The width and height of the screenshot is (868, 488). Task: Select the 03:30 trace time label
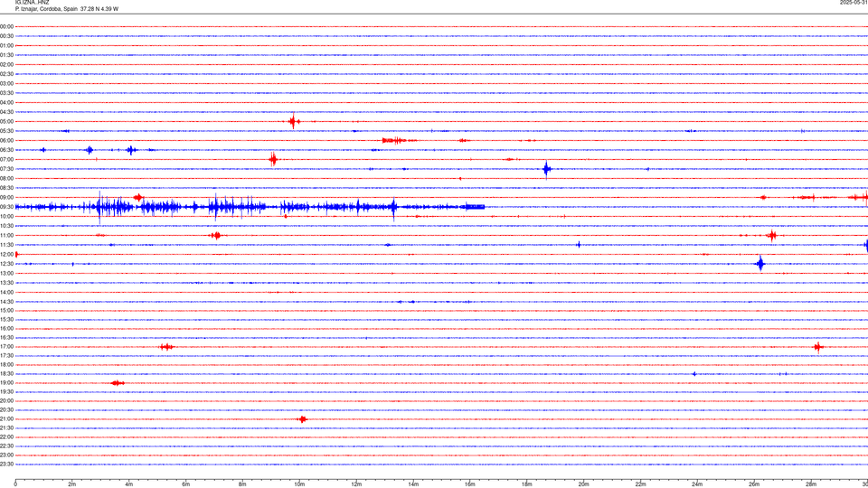coord(6,93)
